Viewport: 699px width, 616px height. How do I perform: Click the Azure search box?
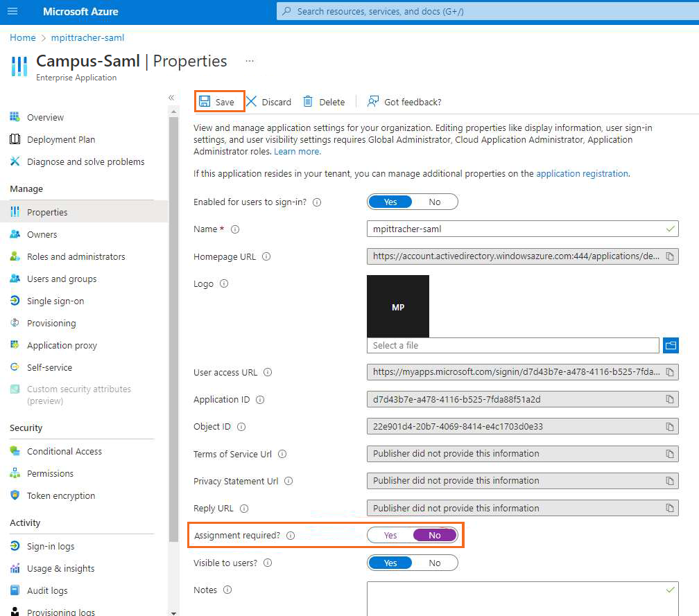pos(487,11)
